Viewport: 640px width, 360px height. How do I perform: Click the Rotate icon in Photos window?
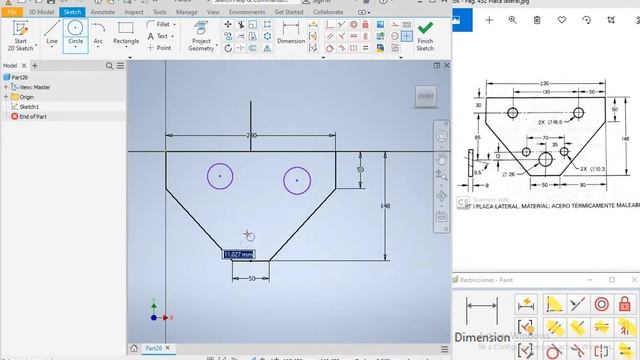click(587, 20)
